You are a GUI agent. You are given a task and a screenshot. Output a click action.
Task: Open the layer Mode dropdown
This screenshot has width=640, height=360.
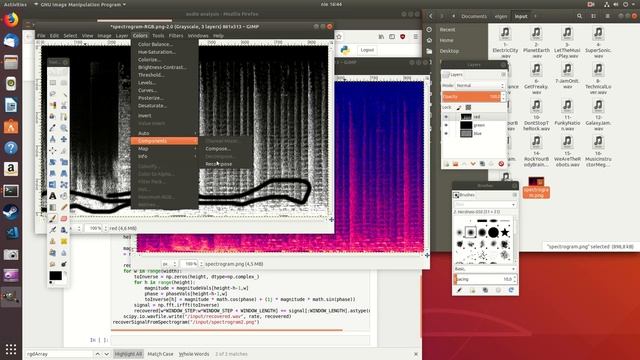coord(480,86)
